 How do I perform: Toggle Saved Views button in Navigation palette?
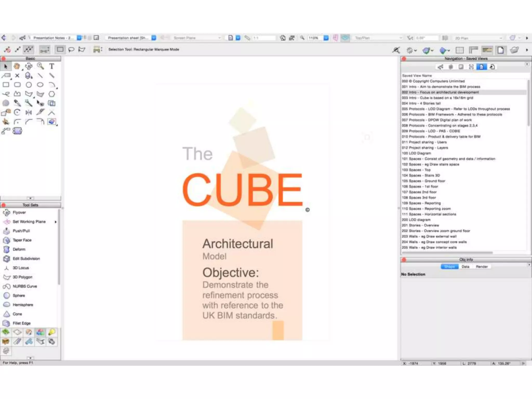[481, 67]
